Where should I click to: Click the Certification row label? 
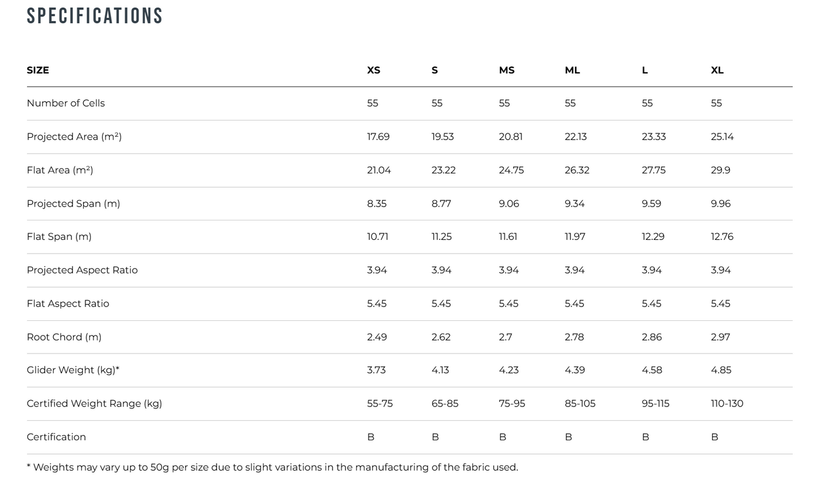coord(56,437)
